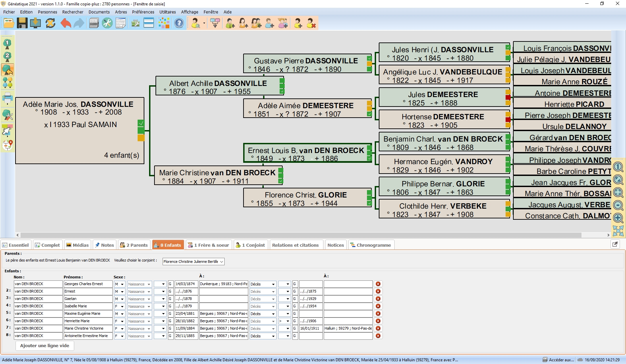Open Naissance dropdown in Antoinette Ernestine Marie row
The height and width of the screenshot is (364, 626).
139,336
